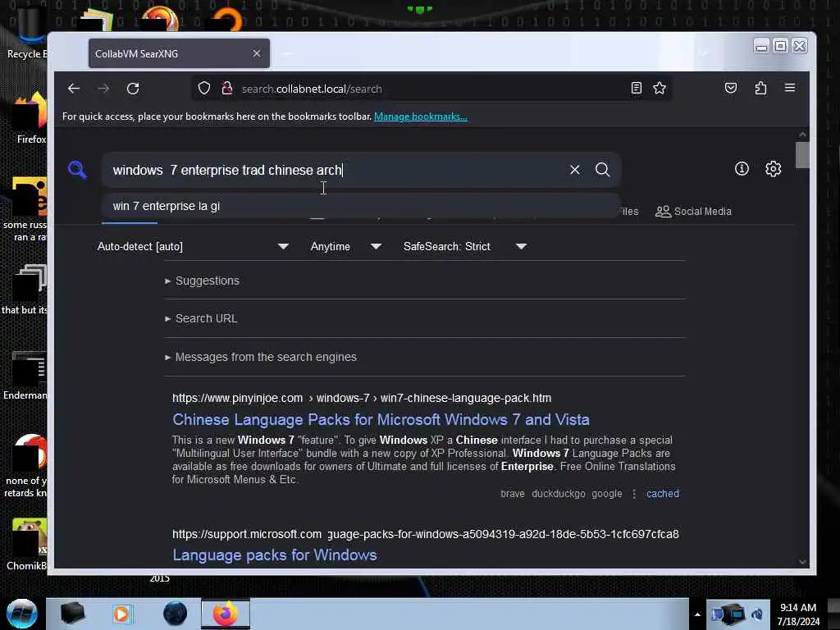Select the Firefox desktop shortcut
The width and height of the screenshot is (840, 630).
(31, 118)
